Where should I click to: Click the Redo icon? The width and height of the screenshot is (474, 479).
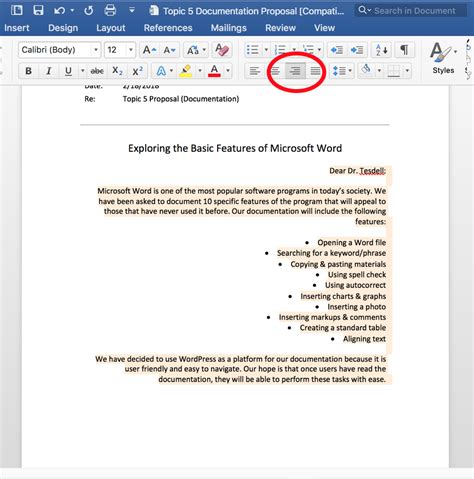(x=88, y=11)
